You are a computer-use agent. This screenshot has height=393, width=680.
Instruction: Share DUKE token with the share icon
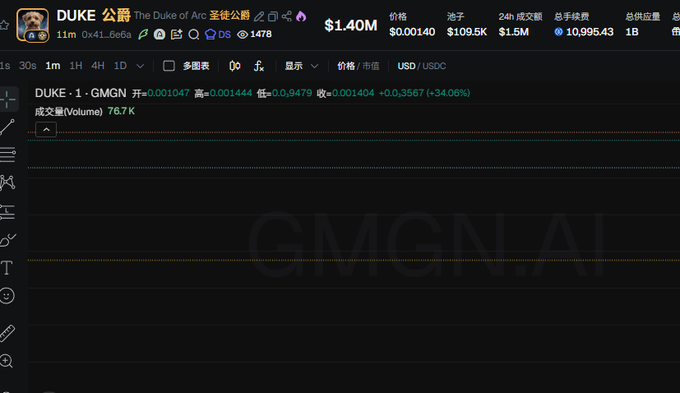[x=287, y=16]
